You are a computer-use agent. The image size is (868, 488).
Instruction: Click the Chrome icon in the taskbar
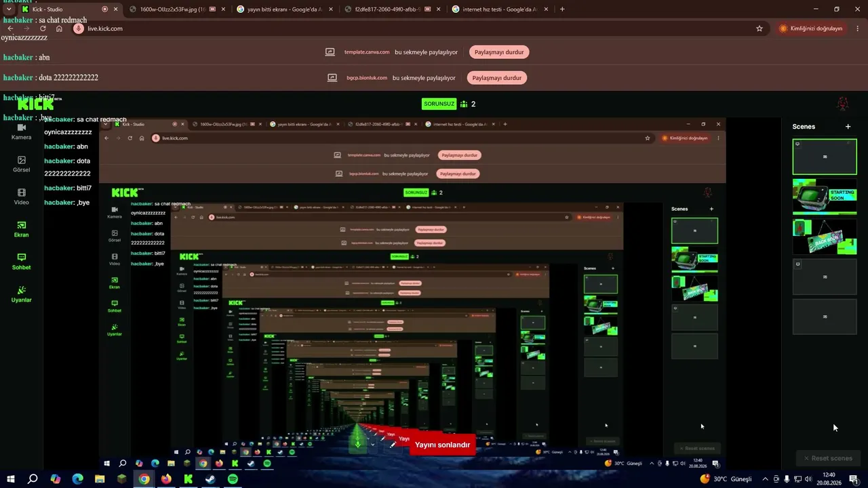pos(144,479)
